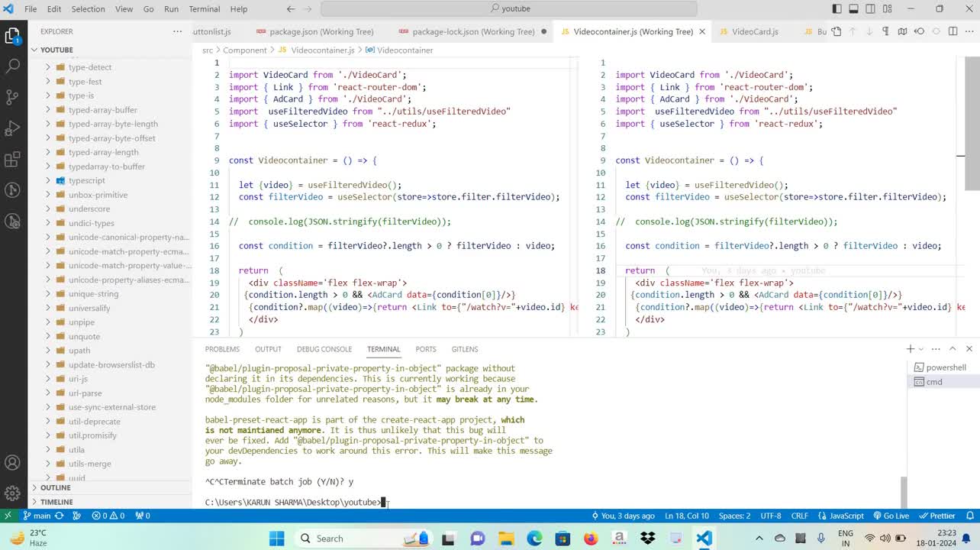The image size is (980, 550).
Task: Toggle whitespace paragraph icon in diff toolbar
Action: pyautogui.click(x=886, y=31)
